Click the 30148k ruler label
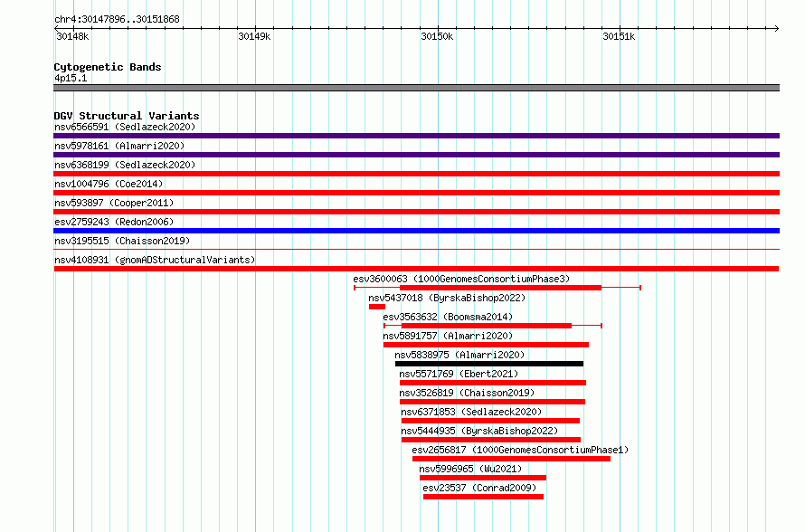805x532 pixels. 72,36
